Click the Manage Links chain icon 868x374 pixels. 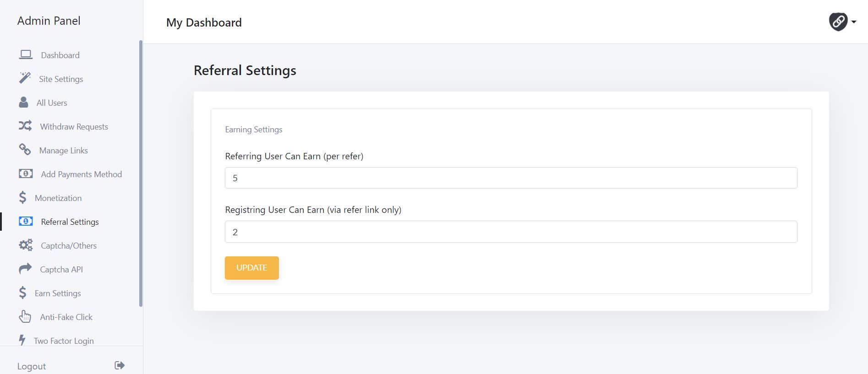25,150
